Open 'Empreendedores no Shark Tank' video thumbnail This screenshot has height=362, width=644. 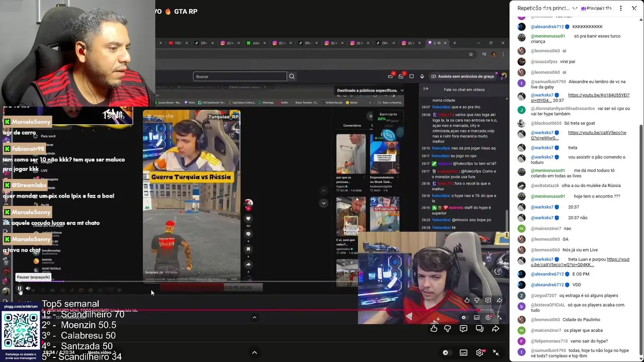point(384,154)
